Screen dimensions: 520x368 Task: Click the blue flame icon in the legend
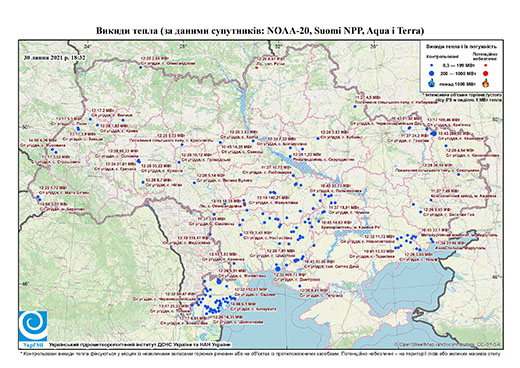[x=432, y=83]
